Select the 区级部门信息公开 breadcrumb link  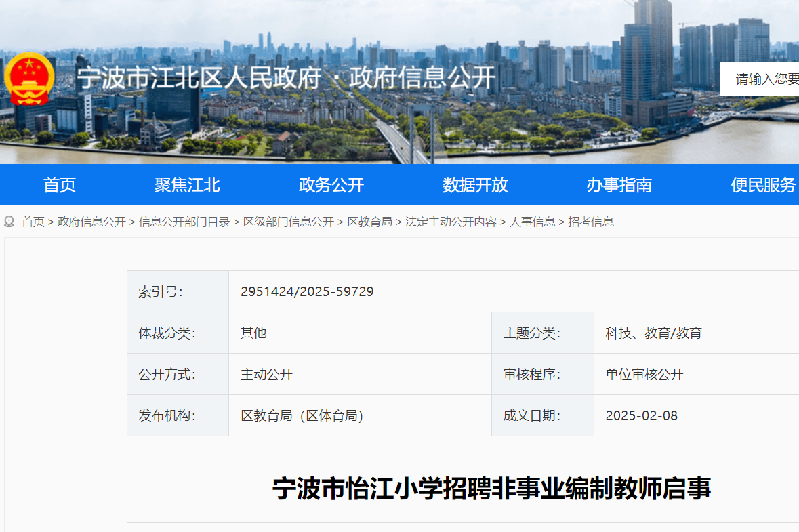point(289,222)
